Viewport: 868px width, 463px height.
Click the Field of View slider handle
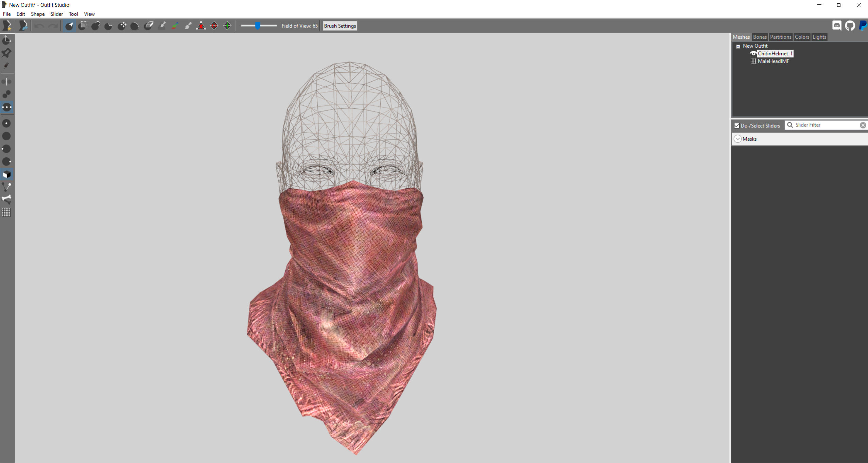tap(258, 26)
